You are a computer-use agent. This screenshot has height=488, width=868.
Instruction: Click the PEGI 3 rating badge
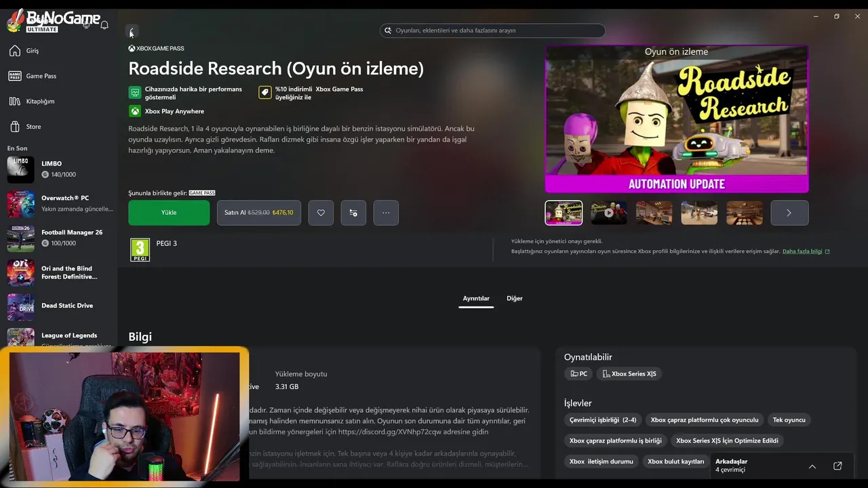(140, 249)
